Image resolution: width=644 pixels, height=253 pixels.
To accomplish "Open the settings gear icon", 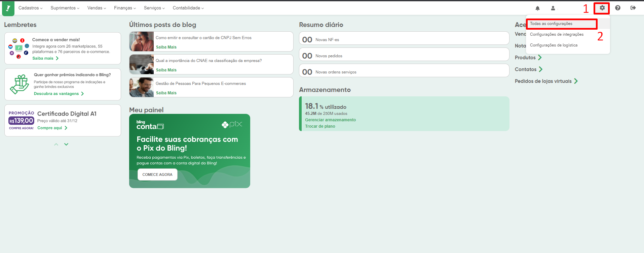I will point(602,8).
